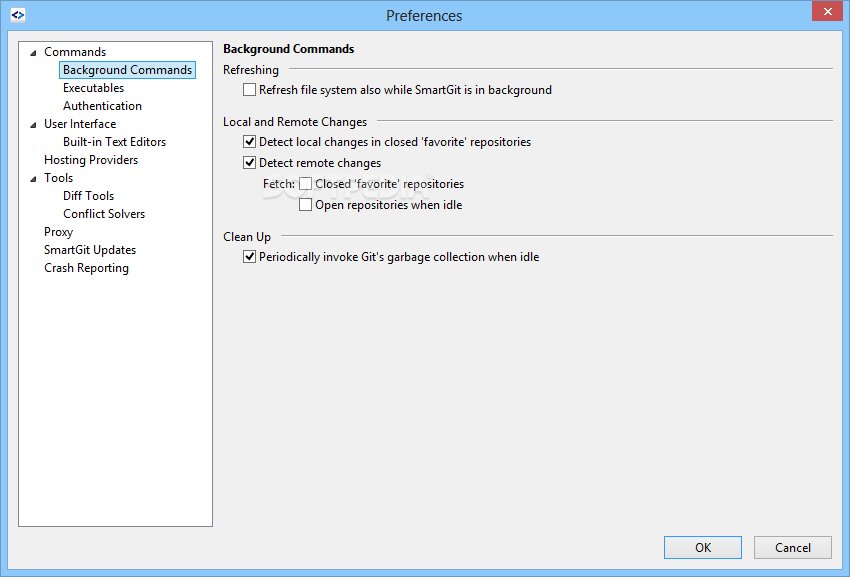
Task: Collapse the User Interface tree node arrow
Action: pos(33,125)
